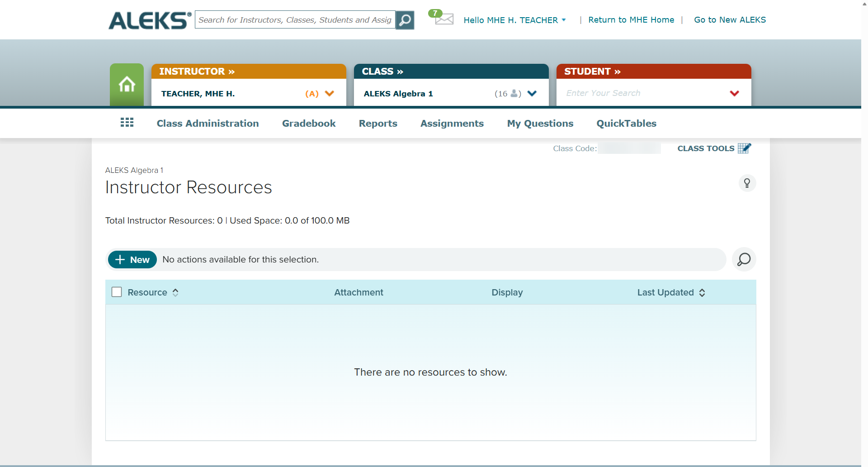Click the search magnifier button in header
Viewport: 868px width, 467px height.
pyautogui.click(x=405, y=20)
